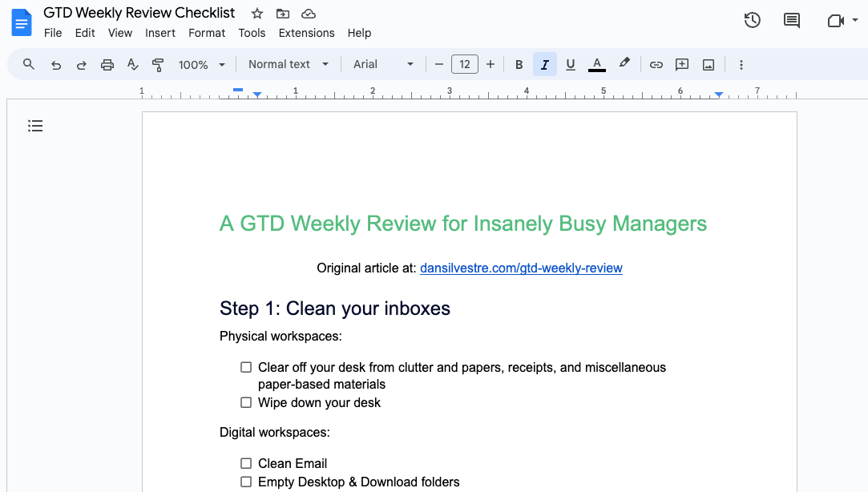Open the Arial font dropdown
The image size is (868, 492).
(x=384, y=65)
